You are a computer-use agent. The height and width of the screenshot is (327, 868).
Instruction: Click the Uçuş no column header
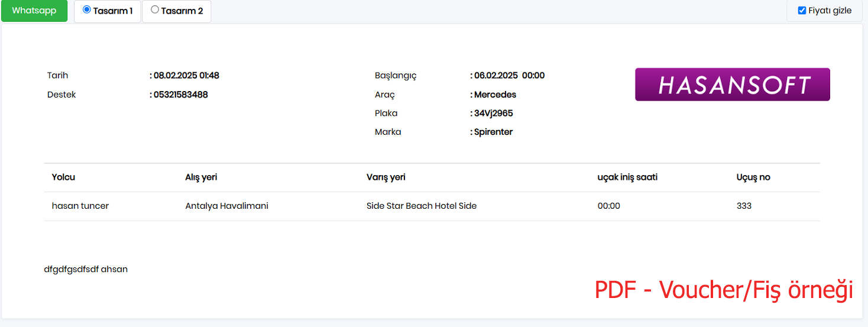click(753, 177)
